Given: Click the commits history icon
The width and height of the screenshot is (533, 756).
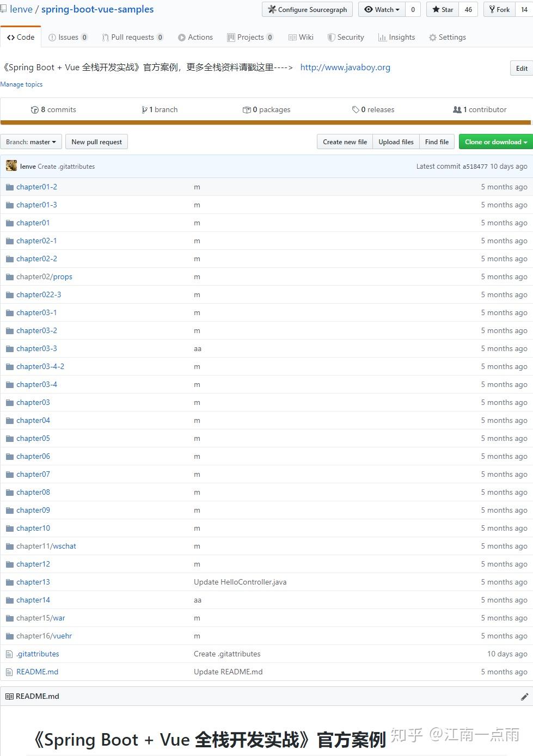Looking at the screenshot, I should (x=34, y=109).
